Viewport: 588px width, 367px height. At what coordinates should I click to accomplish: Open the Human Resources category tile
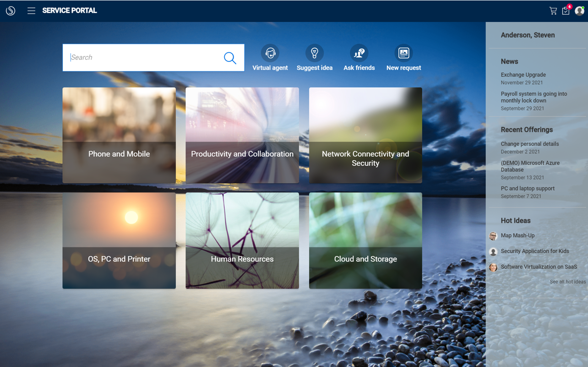[242, 241]
